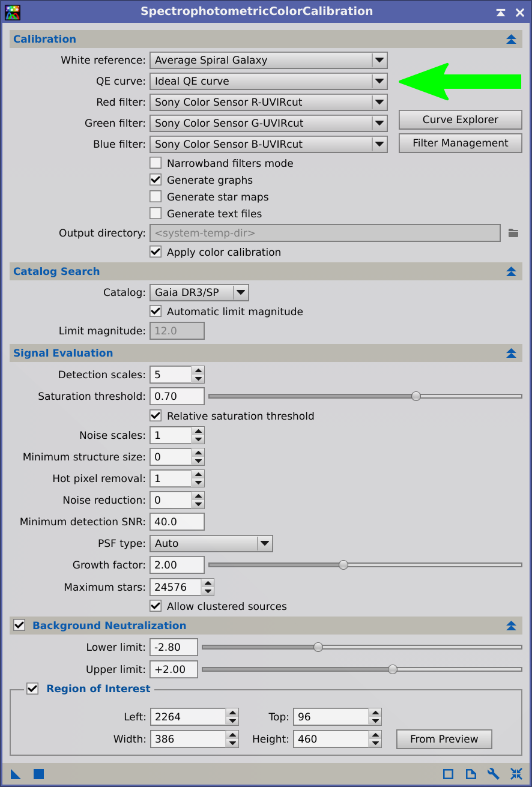
Task: Click the Maximum stars 24576 field
Action: [176, 587]
